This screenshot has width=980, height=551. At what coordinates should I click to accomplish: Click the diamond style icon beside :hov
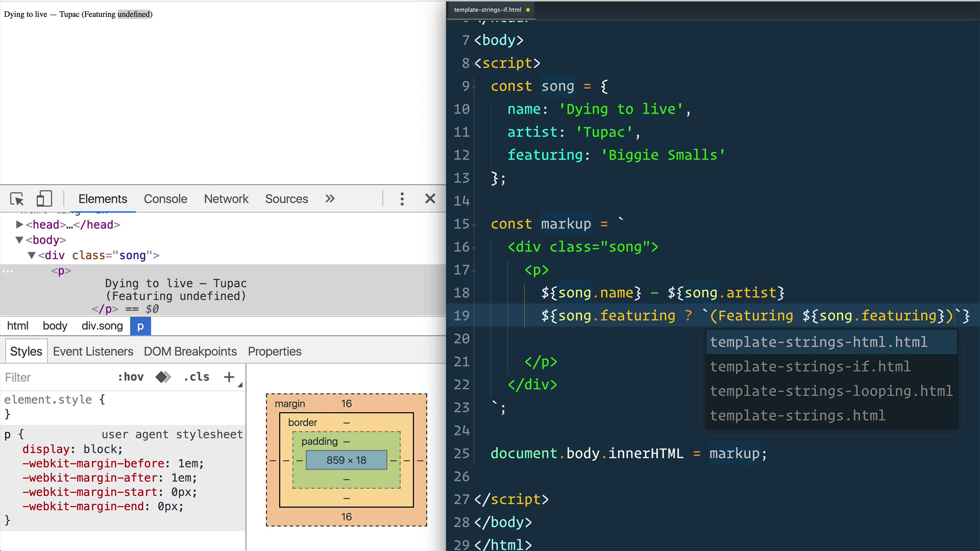click(163, 377)
